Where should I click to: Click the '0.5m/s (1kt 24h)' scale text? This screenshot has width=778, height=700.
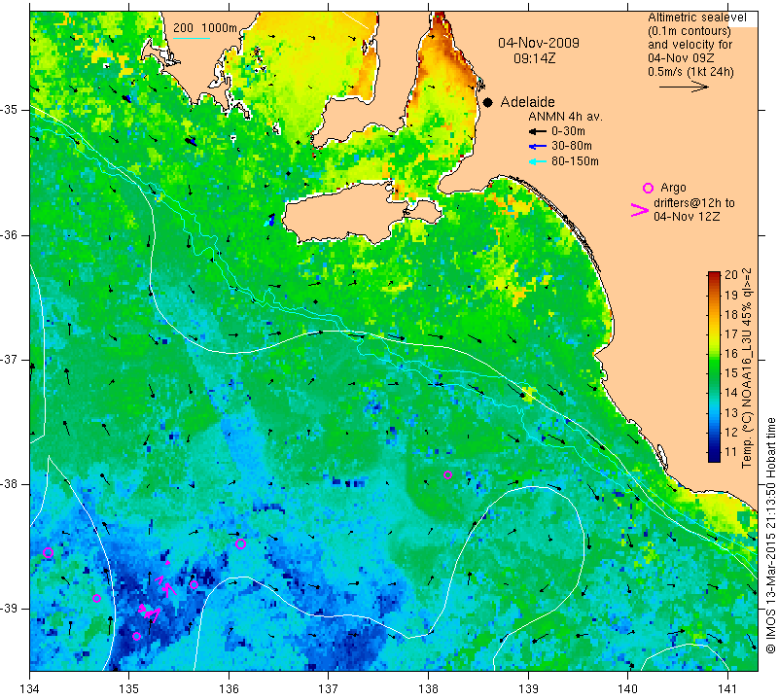click(x=690, y=71)
